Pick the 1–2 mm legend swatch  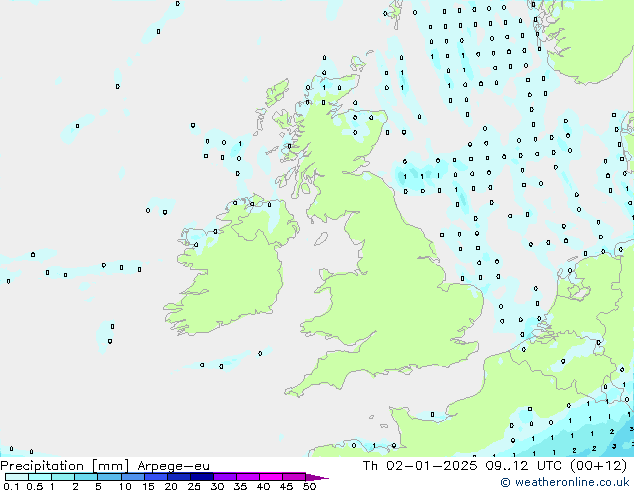[63, 477]
